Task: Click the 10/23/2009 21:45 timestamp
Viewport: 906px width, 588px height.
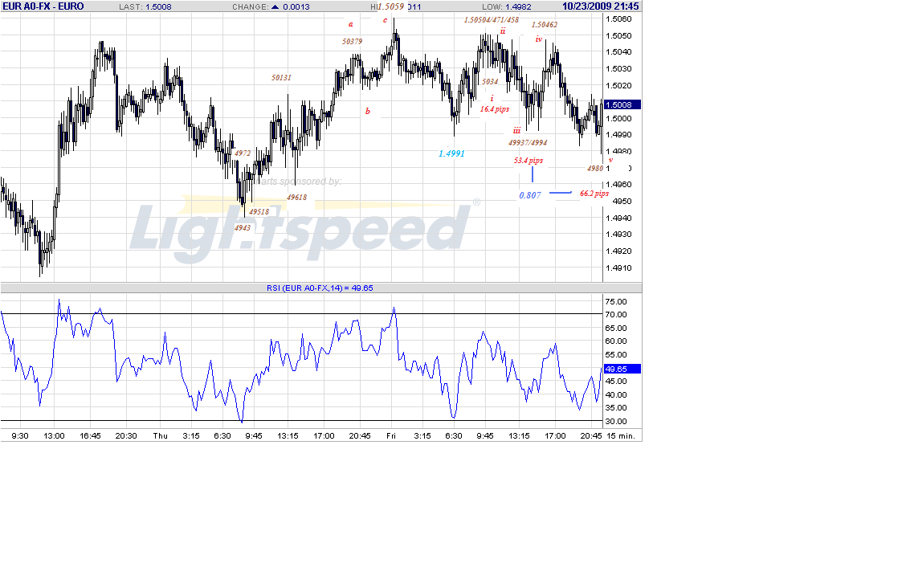Action: 600,6
